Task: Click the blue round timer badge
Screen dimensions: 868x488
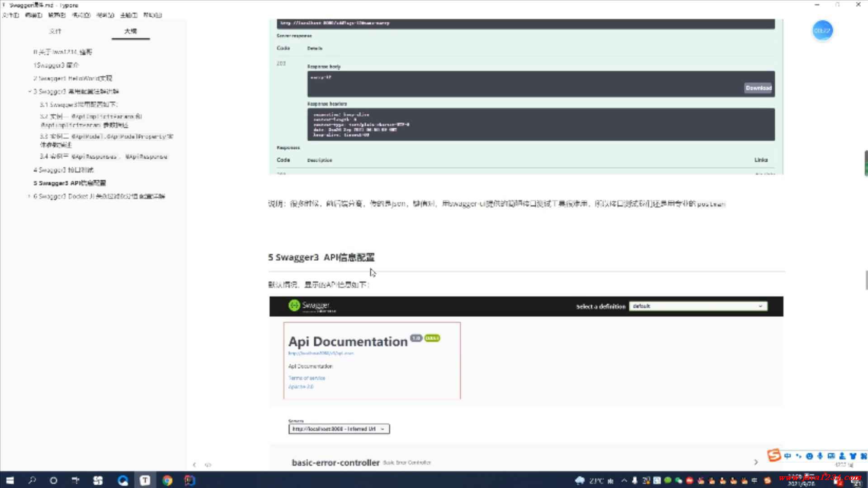Action: coord(822,30)
